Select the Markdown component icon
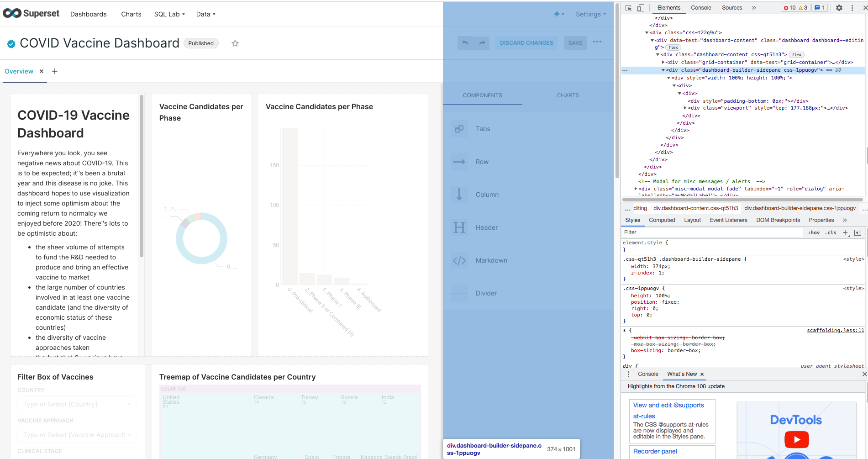This screenshot has height=459, width=868. click(x=459, y=260)
